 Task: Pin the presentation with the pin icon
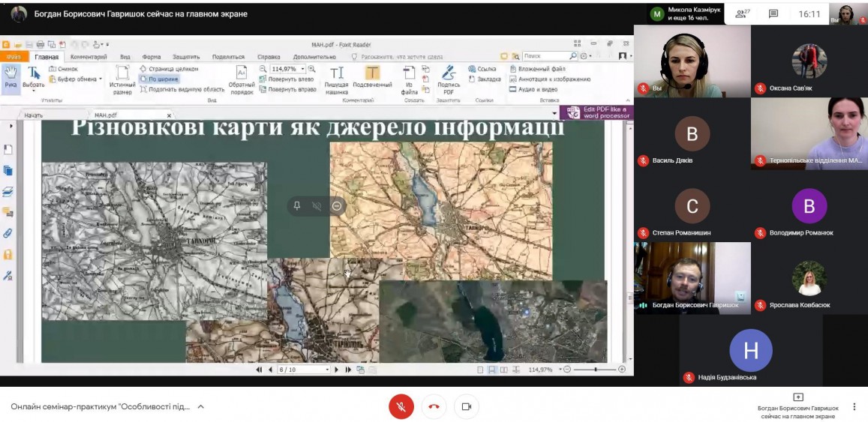297,206
